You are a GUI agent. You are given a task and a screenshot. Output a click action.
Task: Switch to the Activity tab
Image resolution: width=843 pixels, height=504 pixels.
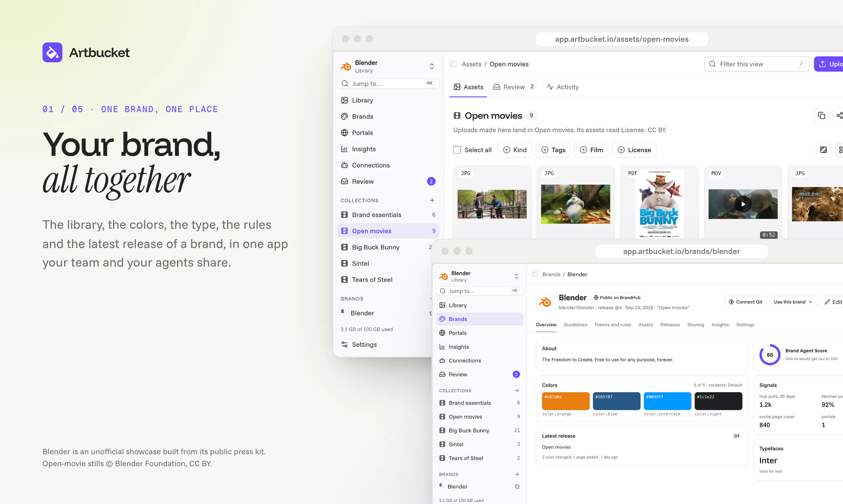point(563,87)
